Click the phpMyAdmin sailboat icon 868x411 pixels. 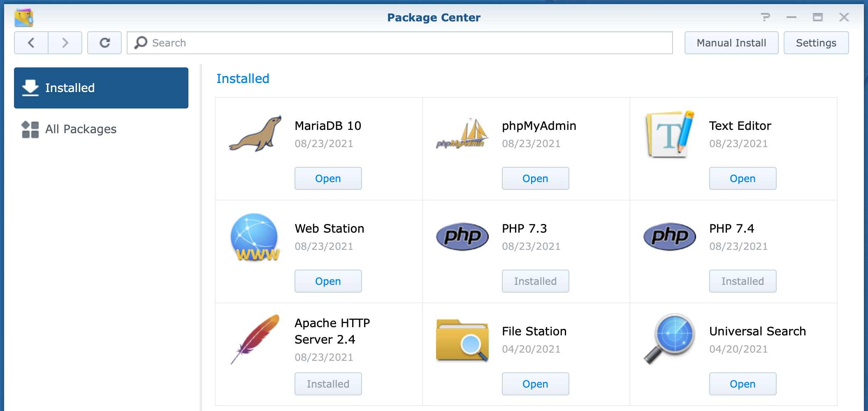pyautogui.click(x=462, y=134)
